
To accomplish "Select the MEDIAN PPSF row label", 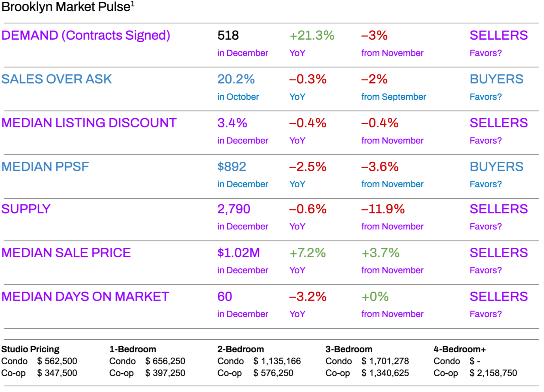I will coord(45,167).
